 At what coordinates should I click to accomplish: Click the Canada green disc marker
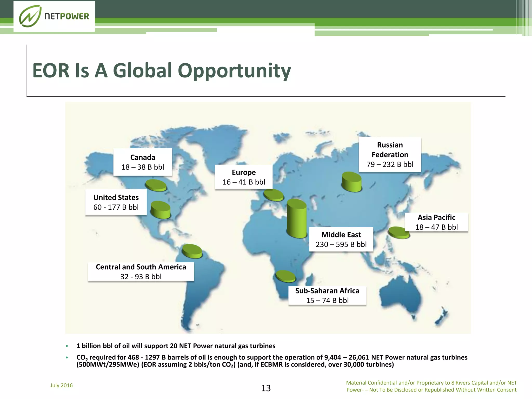click(x=156, y=185)
